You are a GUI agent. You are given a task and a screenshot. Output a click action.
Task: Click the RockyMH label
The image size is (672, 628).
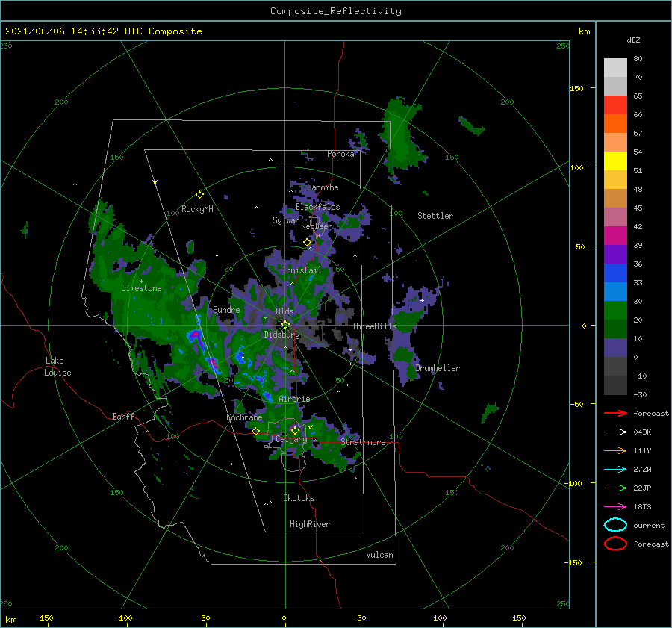pos(197,209)
